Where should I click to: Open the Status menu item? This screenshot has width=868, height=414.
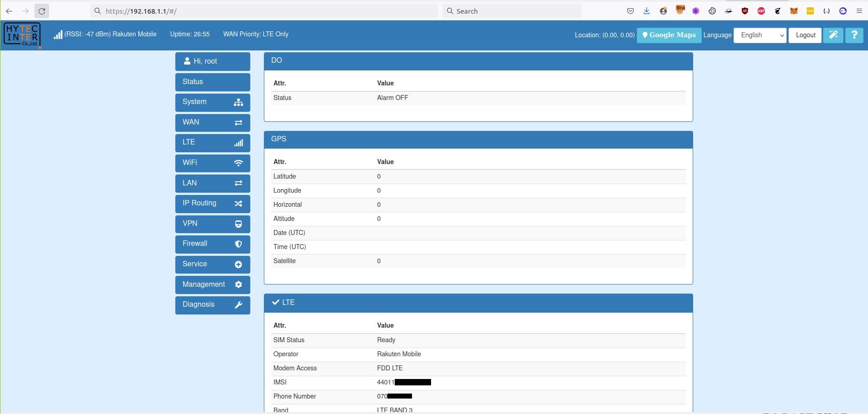tap(213, 82)
